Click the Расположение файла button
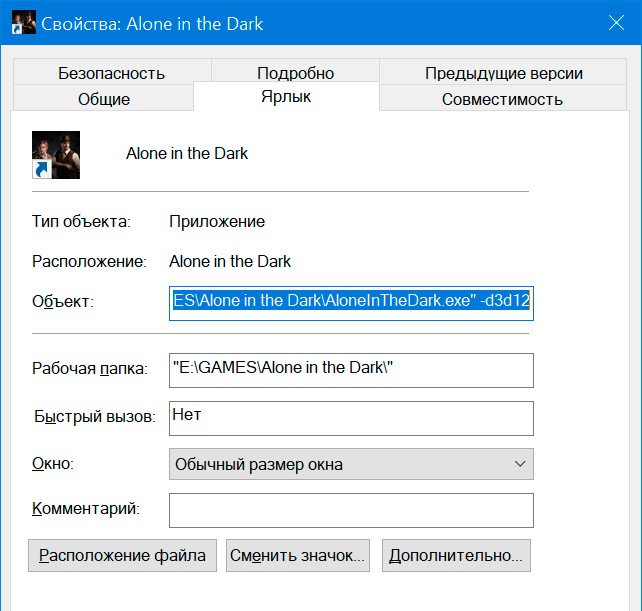 pos(122,555)
